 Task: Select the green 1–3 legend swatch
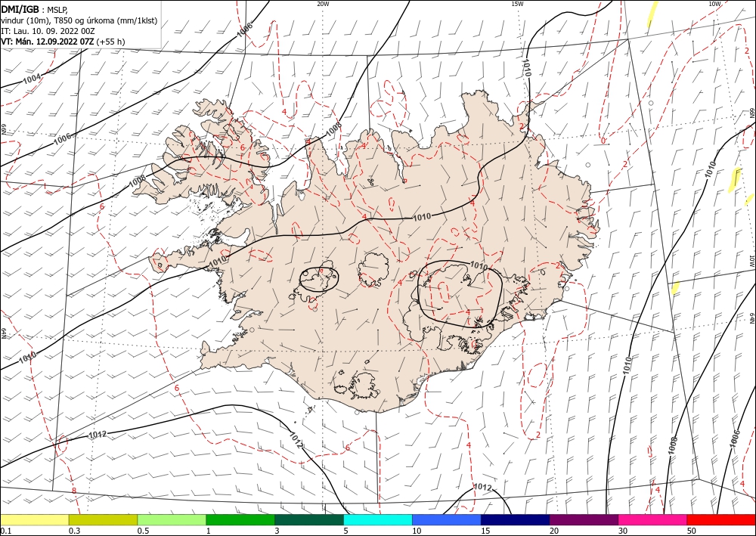point(240,519)
